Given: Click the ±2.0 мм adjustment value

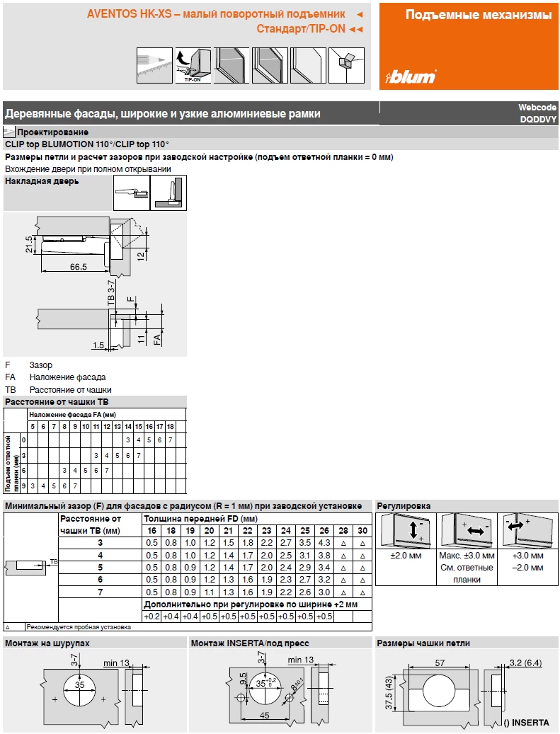Looking at the screenshot, I should click(406, 556).
